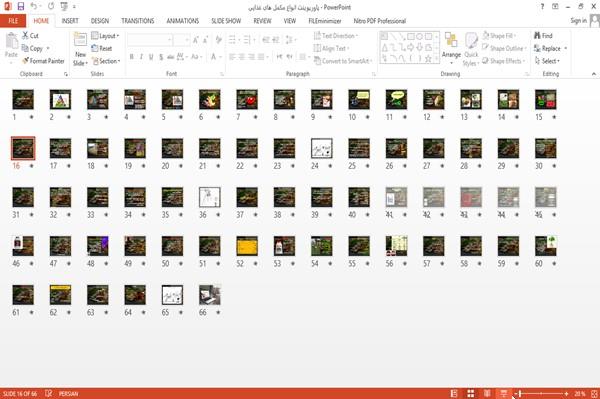
Task: Select slide 24 thumbnail
Action: pyautogui.click(x=321, y=148)
